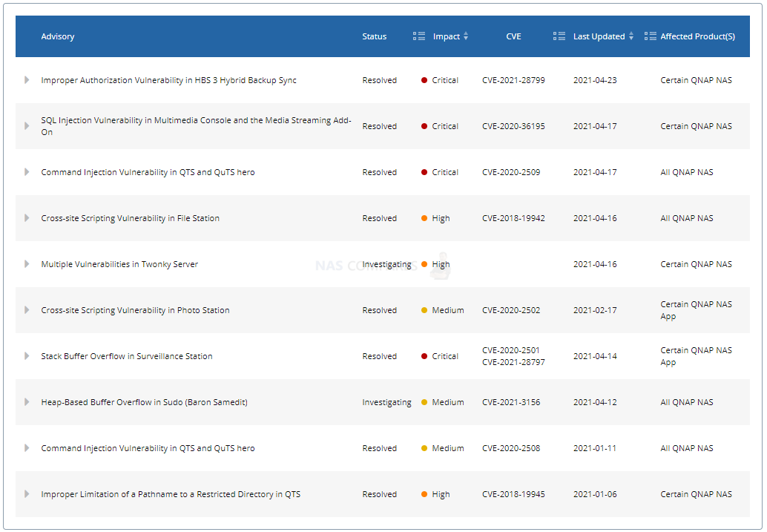The height and width of the screenshot is (532, 767).
Task: Sort the table using the Impact sort arrows
Action: click(x=466, y=36)
